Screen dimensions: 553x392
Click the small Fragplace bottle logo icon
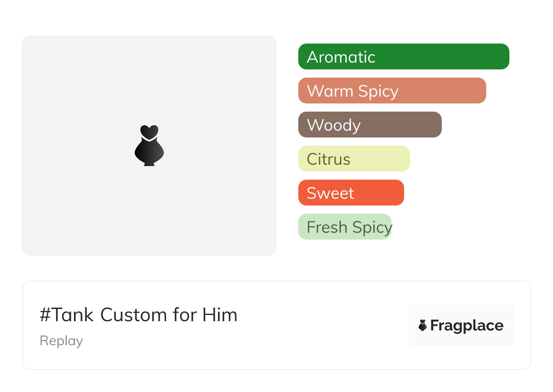[x=423, y=325]
